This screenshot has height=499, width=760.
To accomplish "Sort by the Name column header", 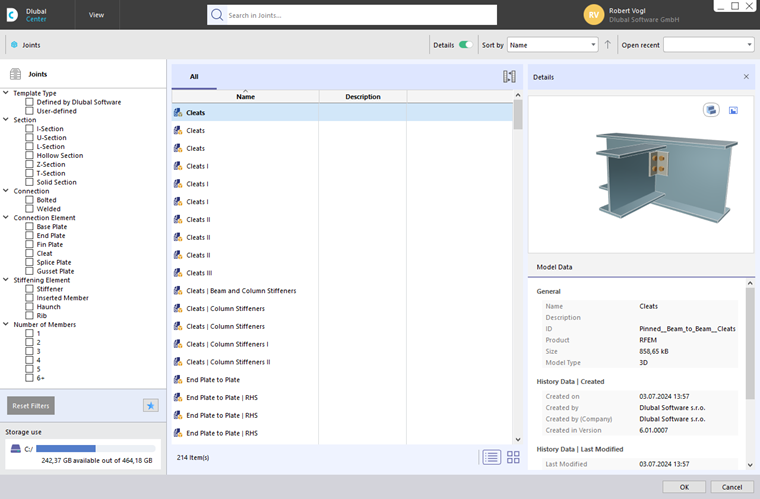I will (245, 96).
